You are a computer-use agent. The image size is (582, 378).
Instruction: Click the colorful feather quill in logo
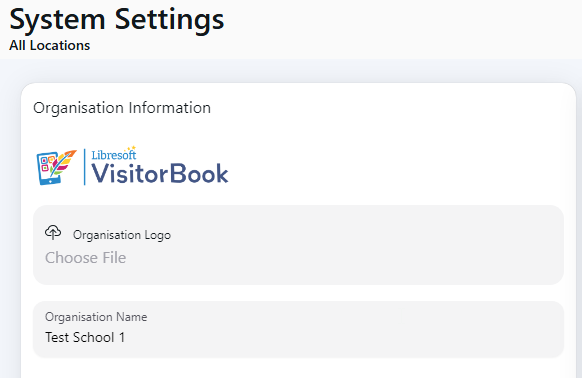64,162
